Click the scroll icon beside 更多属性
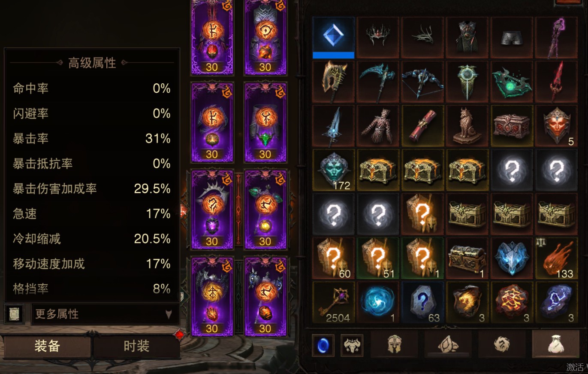The image size is (588, 374). (14, 314)
